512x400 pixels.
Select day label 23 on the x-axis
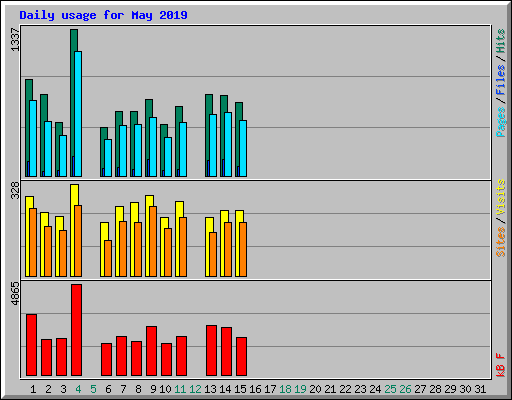point(360,389)
